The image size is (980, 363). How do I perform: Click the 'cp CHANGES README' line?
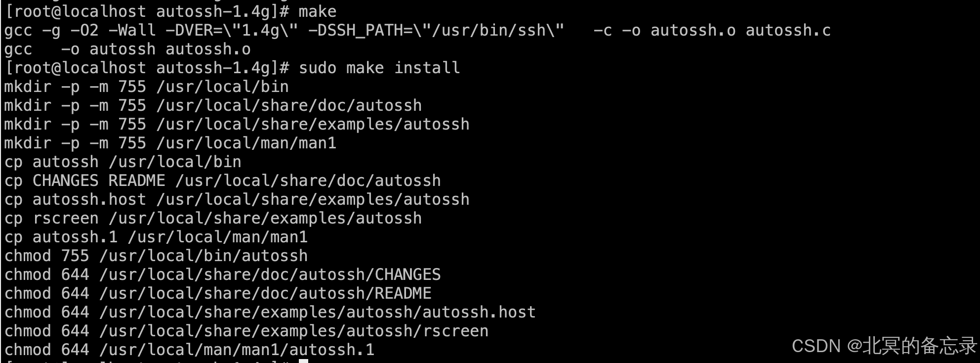(222, 181)
